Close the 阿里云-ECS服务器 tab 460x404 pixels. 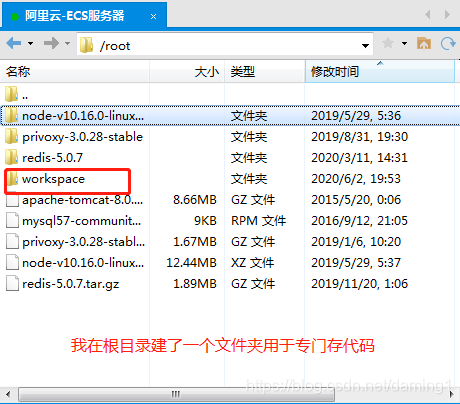[x=153, y=16]
